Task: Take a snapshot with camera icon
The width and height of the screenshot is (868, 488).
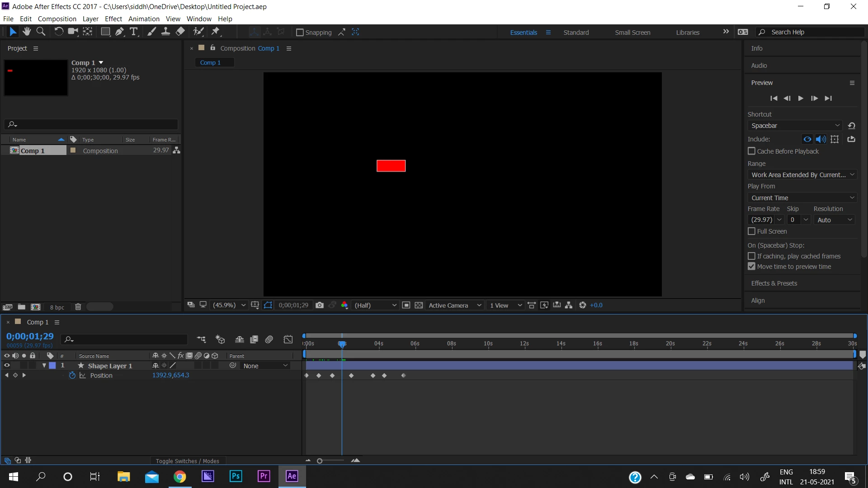Action: (320, 305)
